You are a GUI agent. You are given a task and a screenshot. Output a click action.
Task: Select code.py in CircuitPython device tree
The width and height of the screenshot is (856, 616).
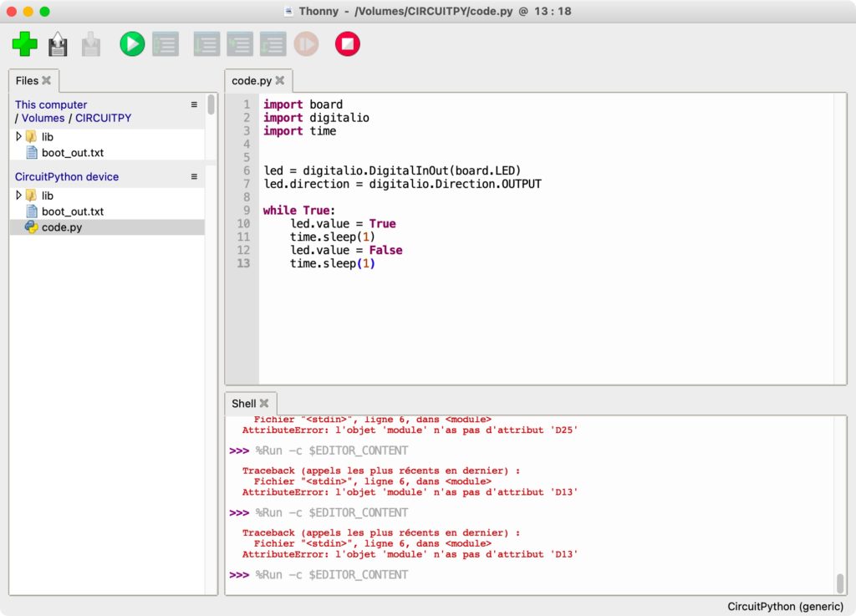(x=62, y=227)
